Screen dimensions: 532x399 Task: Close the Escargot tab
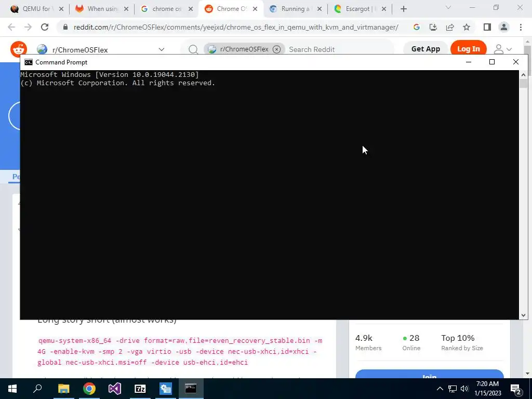coord(384,9)
